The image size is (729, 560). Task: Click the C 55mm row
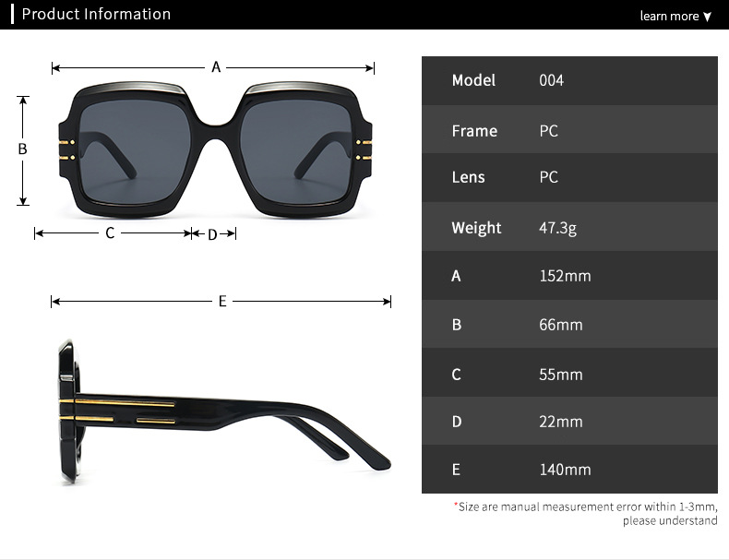tap(569, 372)
